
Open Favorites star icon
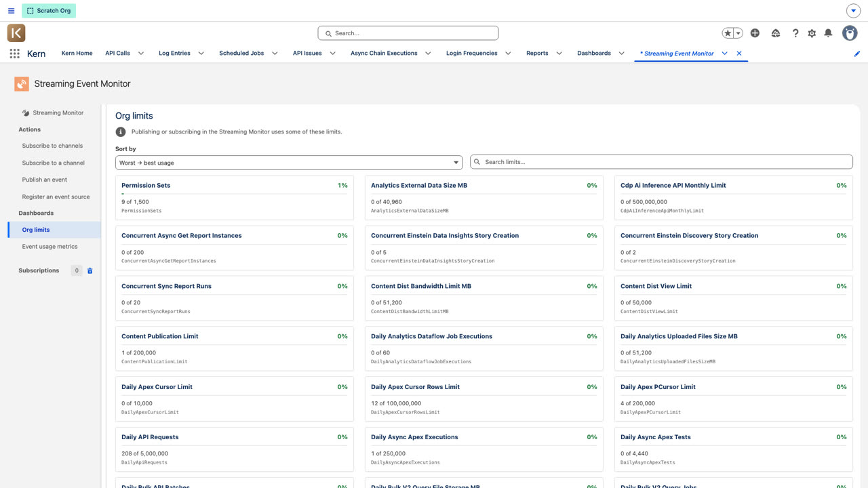coord(728,33)
